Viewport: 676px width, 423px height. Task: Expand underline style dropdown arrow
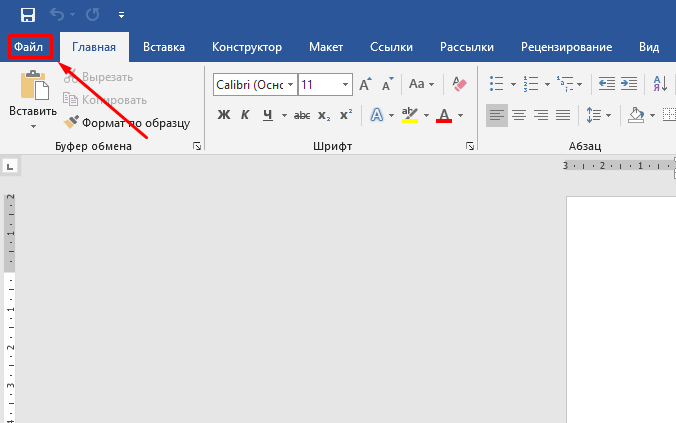point(284,115)
